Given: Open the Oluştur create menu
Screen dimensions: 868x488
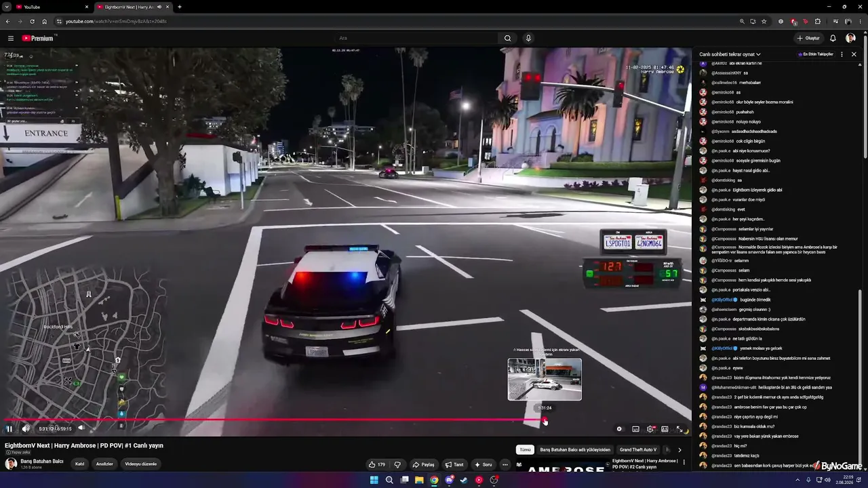Looking at the screenshot, I should (x=808, y=38).
